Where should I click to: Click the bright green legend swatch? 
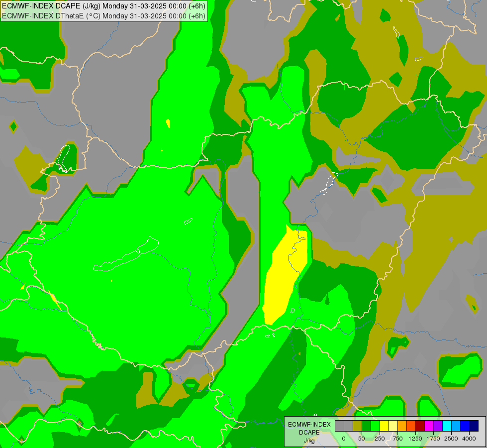pyautogui.click(x=375, y=426)
